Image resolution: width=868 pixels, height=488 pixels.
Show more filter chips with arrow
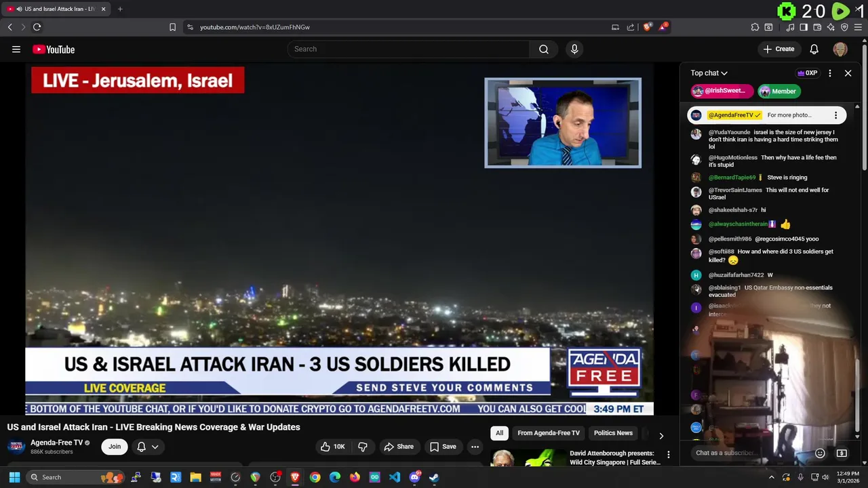coord(661,435)
